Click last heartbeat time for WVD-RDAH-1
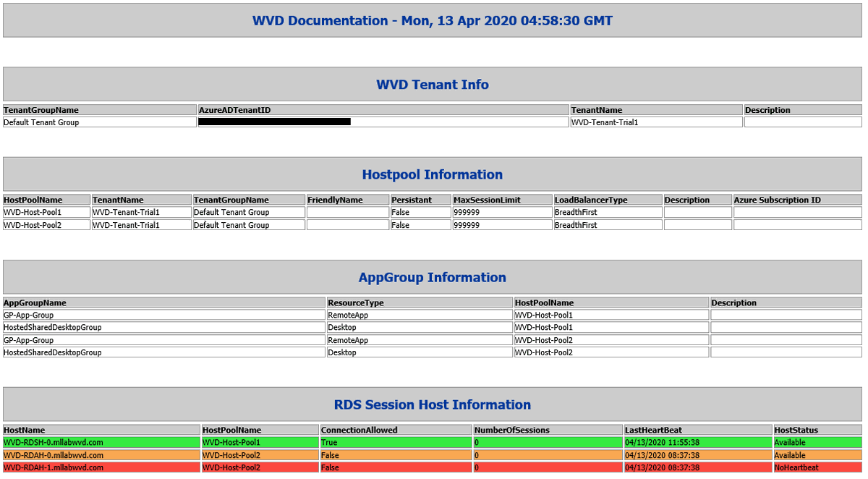868x479 pixels. [x=698, y=467]
